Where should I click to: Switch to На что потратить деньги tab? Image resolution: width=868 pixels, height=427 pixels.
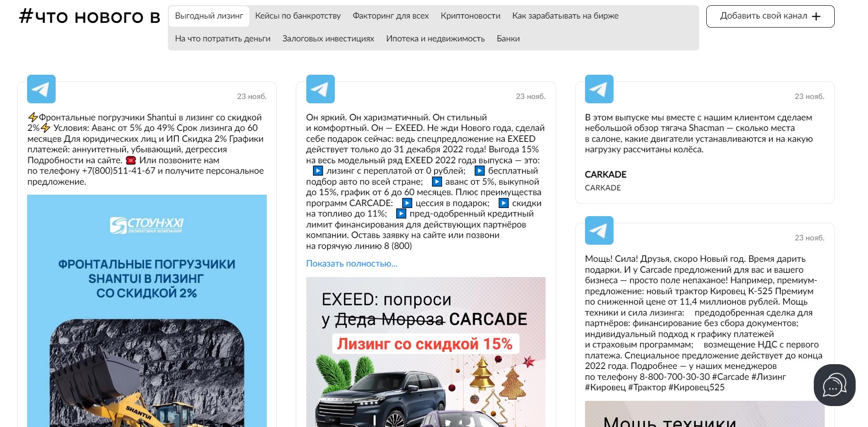click(223, 39)
